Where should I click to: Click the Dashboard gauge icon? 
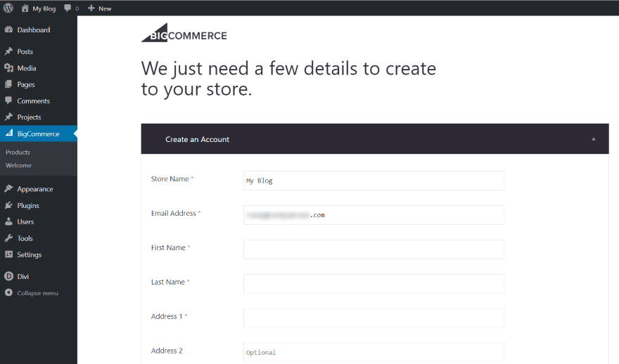click(x=8, y=30)
